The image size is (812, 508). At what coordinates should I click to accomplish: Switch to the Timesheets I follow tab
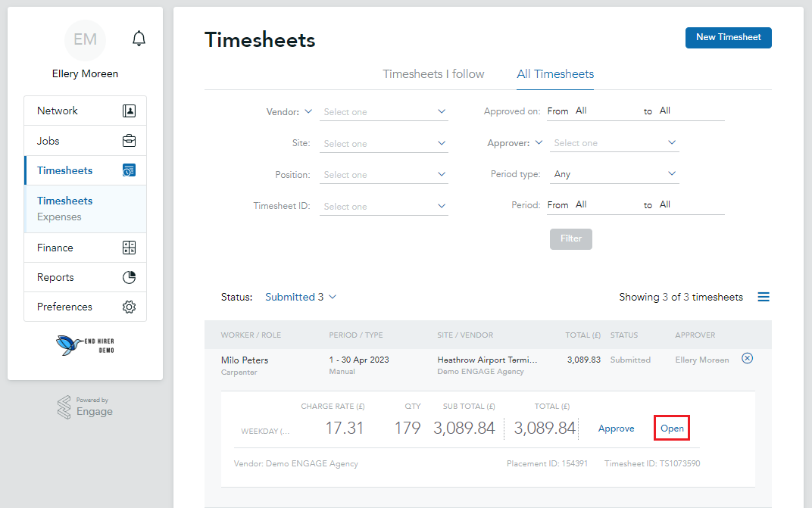coord(433,73)
